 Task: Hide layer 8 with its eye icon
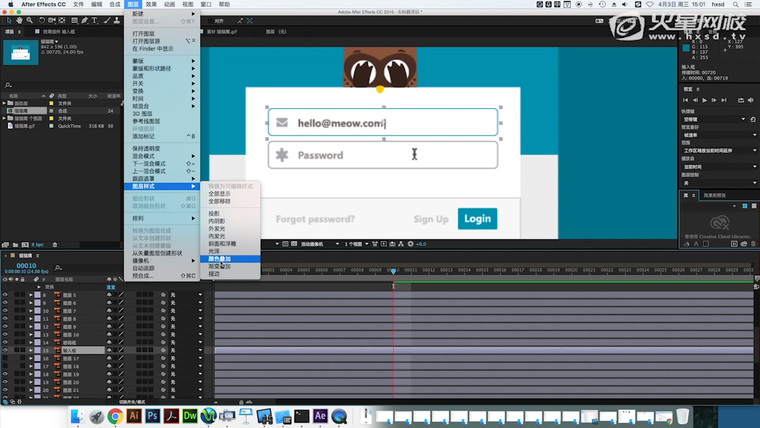click(5, 296)
